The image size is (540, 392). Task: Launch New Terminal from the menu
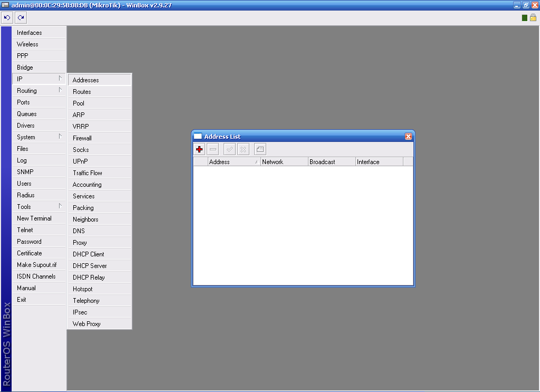point(39,218)
